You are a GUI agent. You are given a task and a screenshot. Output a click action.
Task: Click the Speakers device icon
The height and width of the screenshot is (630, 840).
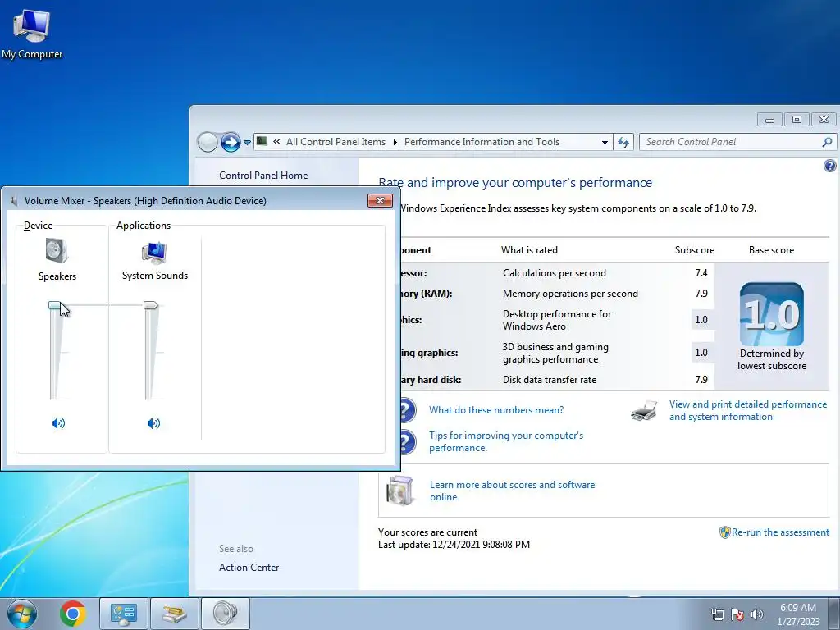57,250
